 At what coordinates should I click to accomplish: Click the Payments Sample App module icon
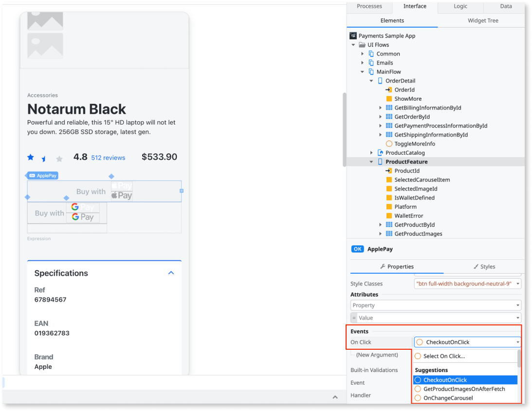tap(352, 35)
